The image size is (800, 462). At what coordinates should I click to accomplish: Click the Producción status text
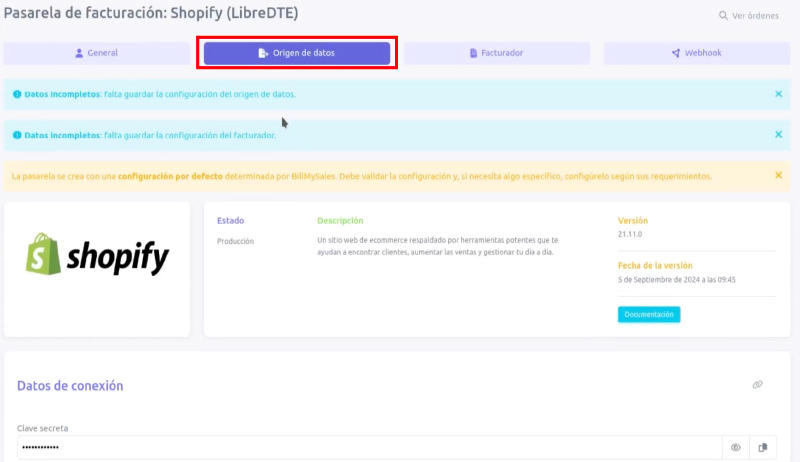[x=235, y=241]
